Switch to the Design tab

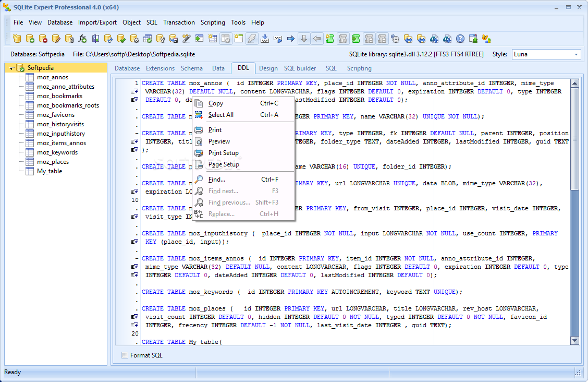click(268, 68)
